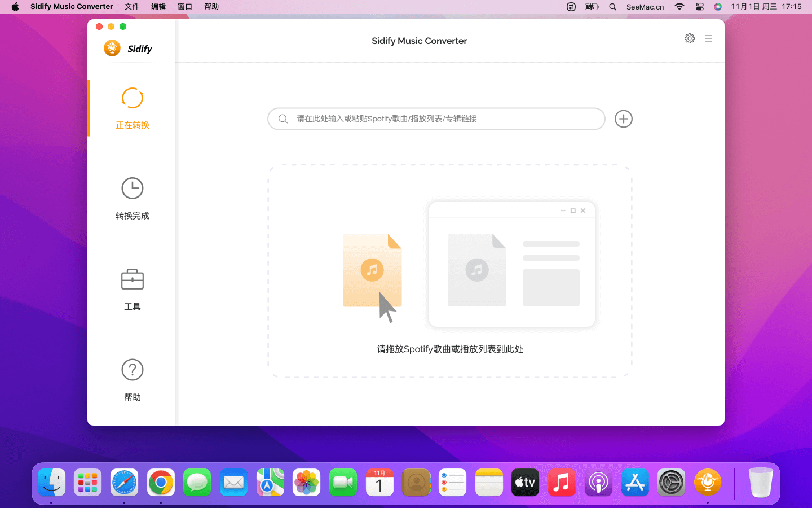The height and width of the screenshot is (508, 812).
Task: Open Music from the Dock
Action: click(562, 483)
